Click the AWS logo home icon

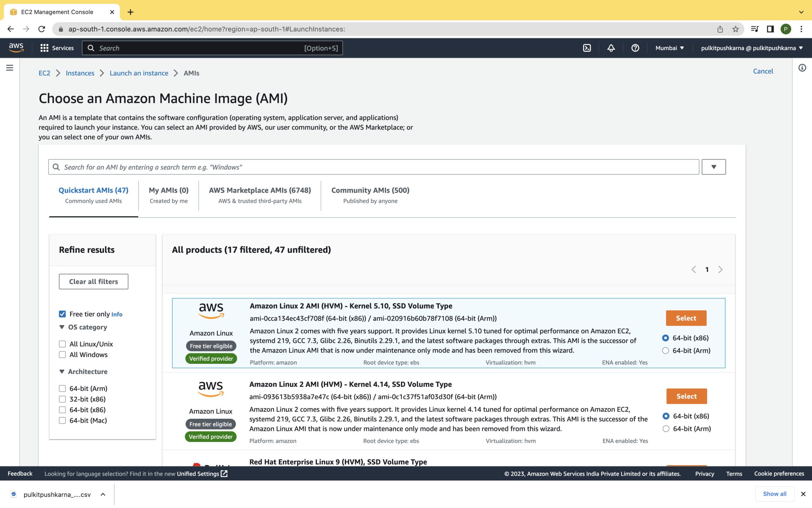coord(16,47)
